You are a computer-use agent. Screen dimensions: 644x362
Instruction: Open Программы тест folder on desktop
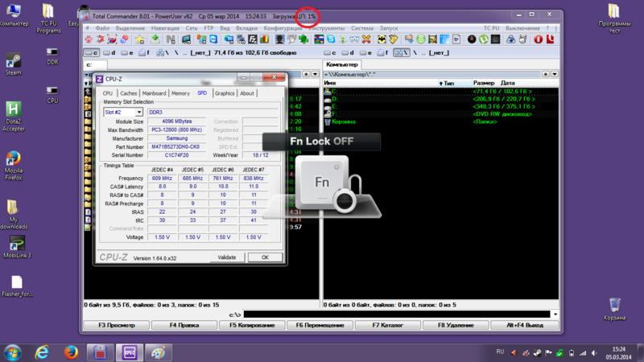coord(614,19)
